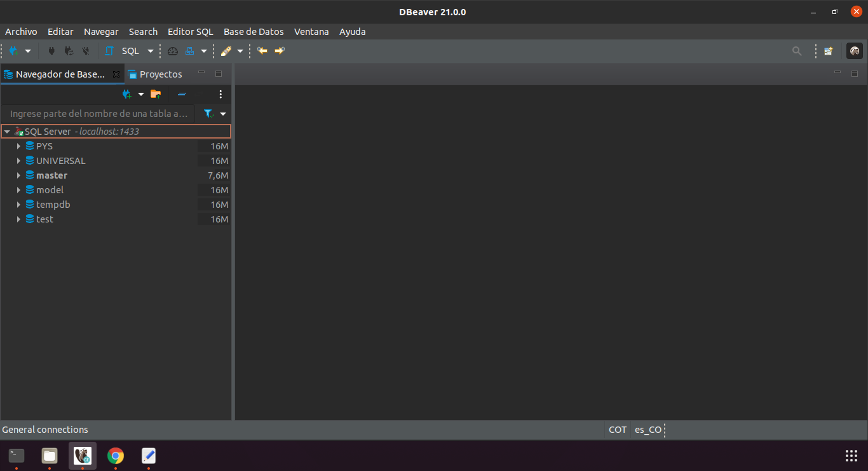The height and width of the screenshot is (471, 868).
Task: Click the Connect plug icon in toolbar
Action: 51,51
